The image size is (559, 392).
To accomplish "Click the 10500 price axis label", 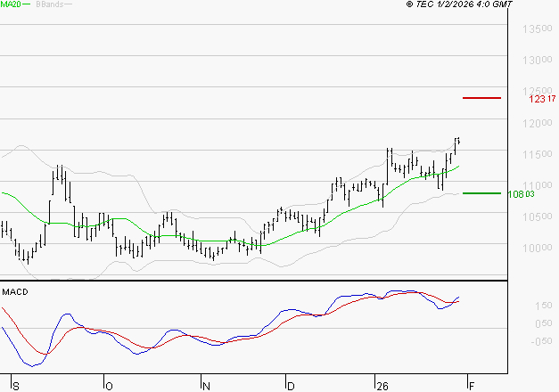I will (538, 216).
